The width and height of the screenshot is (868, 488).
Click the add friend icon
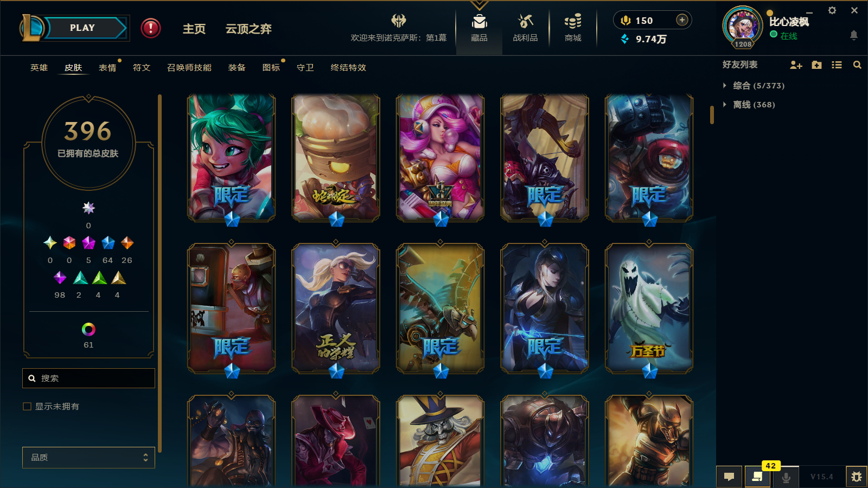pos(796,65)
